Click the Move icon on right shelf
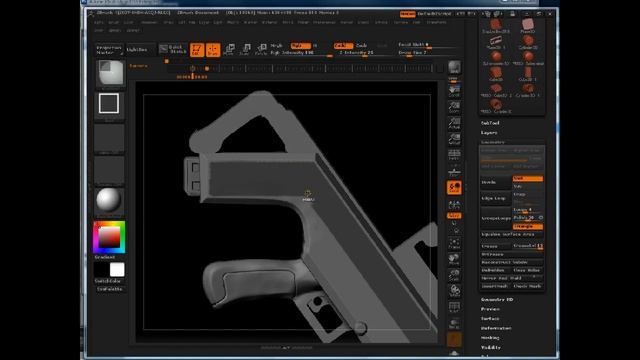 tap(454, 260)
